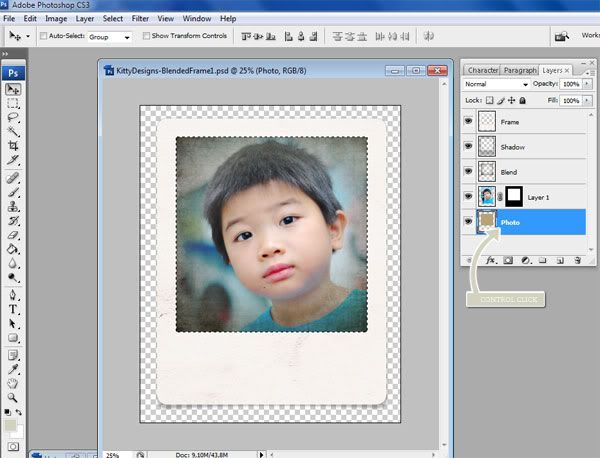Select the Layer 1 mask thumbnail
This screenshot has height=458, width=600.
(x=514, y=196)
